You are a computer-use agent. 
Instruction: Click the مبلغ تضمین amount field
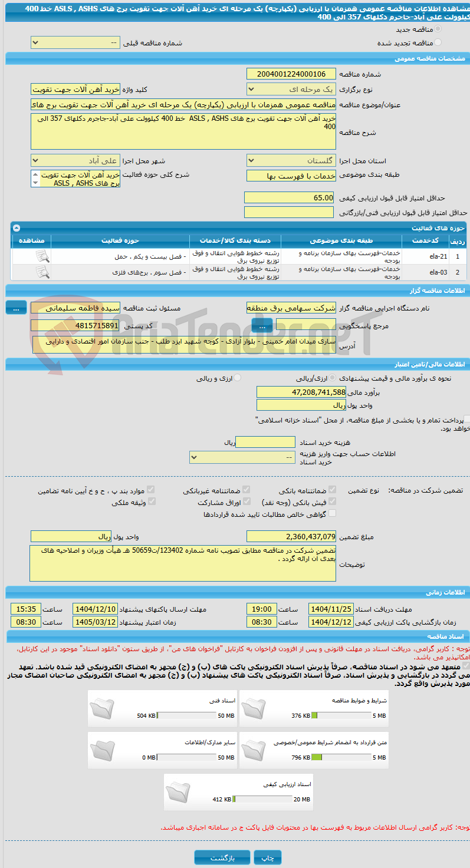291,536
